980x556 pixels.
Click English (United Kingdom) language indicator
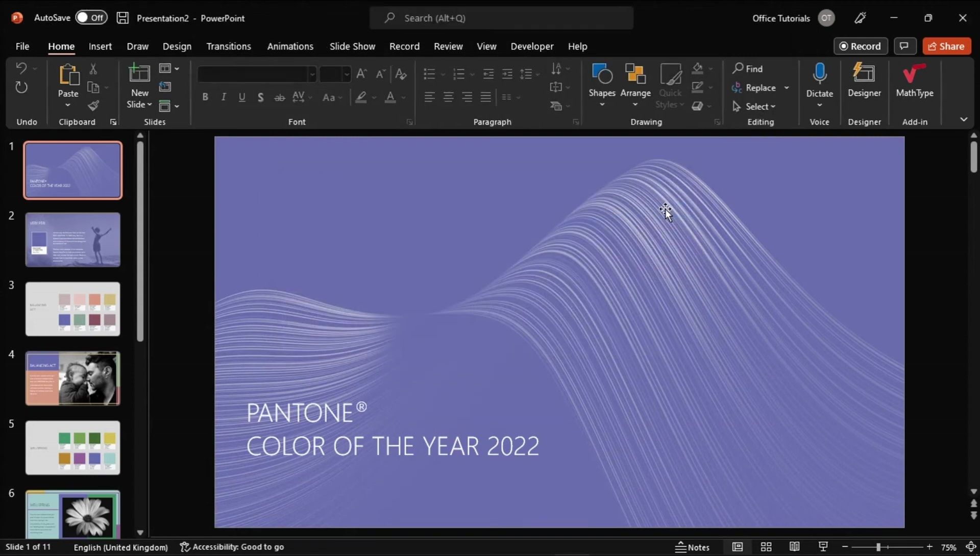[x=120, y=547]
